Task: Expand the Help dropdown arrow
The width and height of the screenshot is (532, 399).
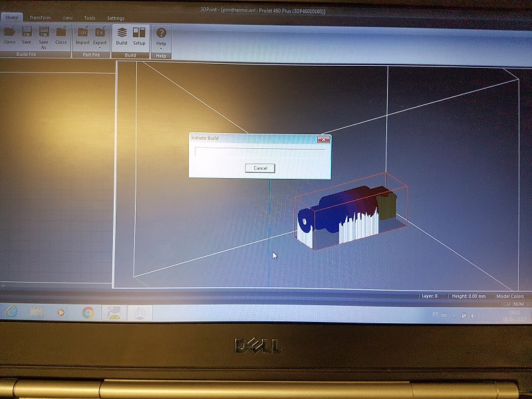Action: tap(161, 49)
